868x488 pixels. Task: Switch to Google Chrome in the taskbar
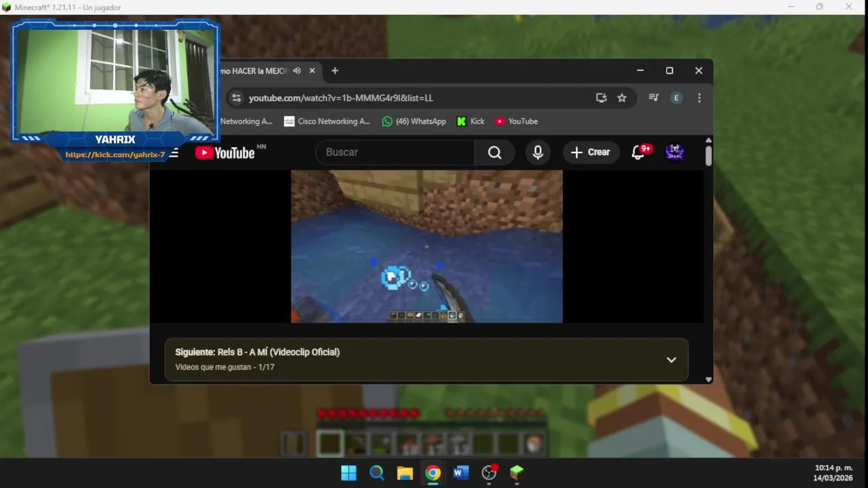[x=433, y=473]
